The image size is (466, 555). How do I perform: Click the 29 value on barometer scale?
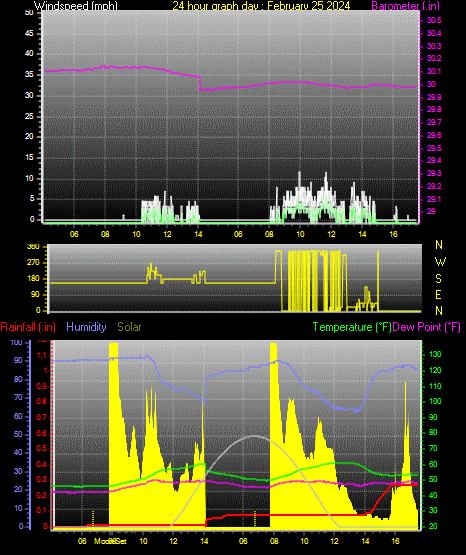(431, 212)
